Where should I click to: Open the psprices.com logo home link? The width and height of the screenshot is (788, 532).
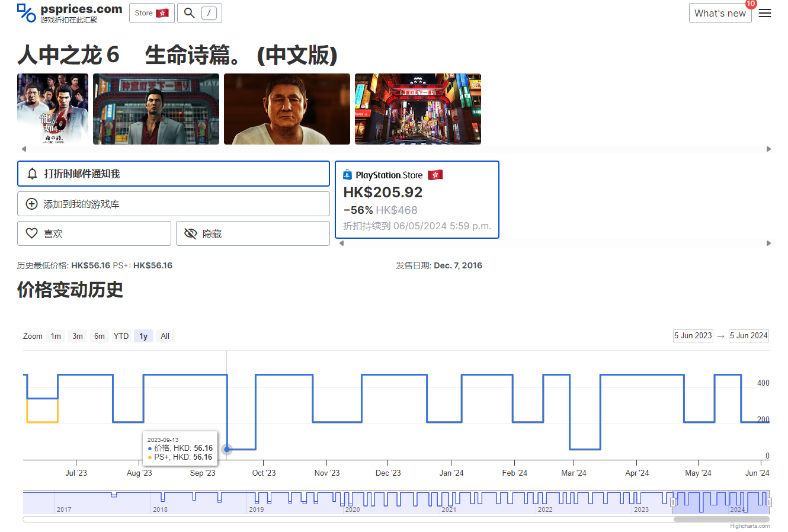click(69, 13)
